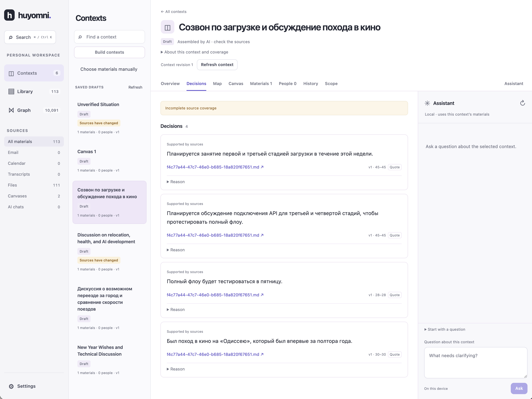The height and width of the screenshot is (399, 532).
Task: Open the History tab
Action: (311, 84)
